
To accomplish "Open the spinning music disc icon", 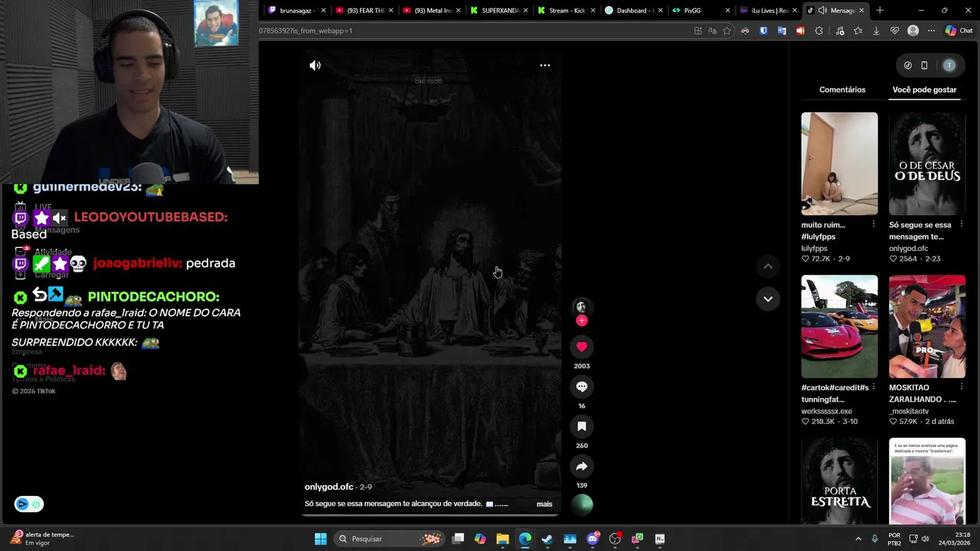I will pos(582,504).
